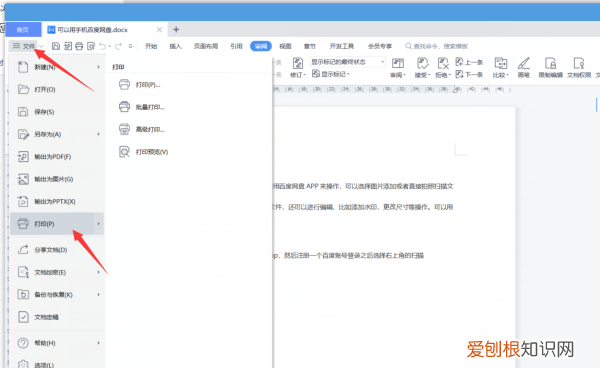
Task: Select the 可以用手机百度网盘.docx document tab
Action: pyautogui.click(x=92, y=29)
